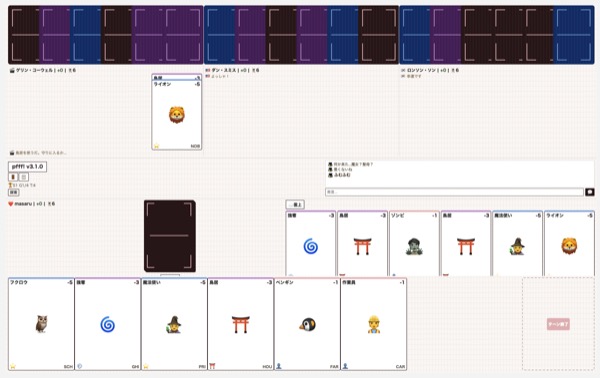Pick the ライオン lion card in the market row
The image size is (600, 378).
[569, 243]
